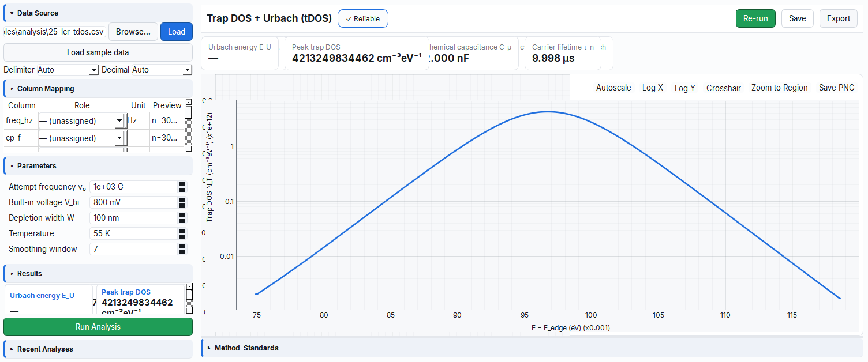Click the green Run Analysis button
Image resolution: width=868 pixels, height=362 pixels.
tap(98, 327)
